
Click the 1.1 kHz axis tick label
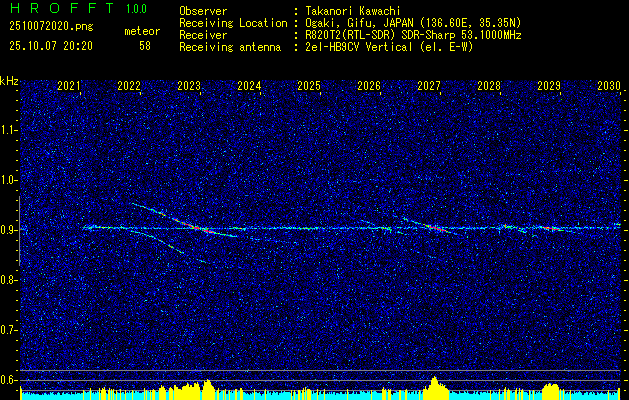coord(9,130)
